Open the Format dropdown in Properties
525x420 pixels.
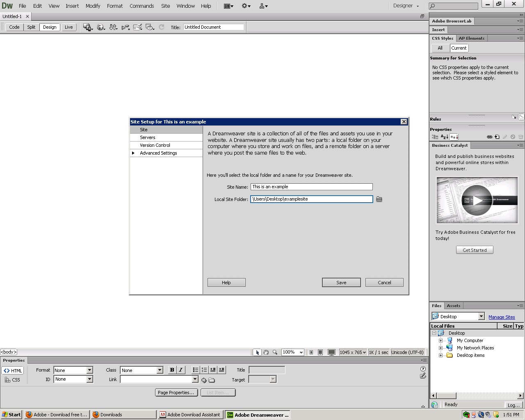point(89,370)
